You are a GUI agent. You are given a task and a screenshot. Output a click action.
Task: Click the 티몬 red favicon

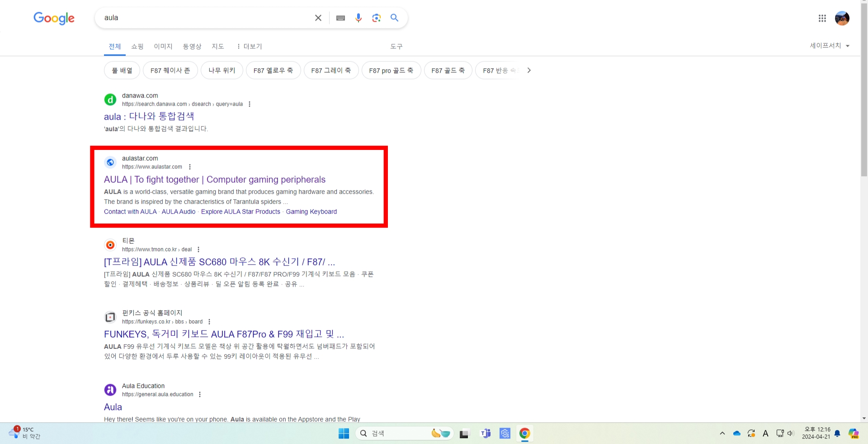click(x=110, y=245)
